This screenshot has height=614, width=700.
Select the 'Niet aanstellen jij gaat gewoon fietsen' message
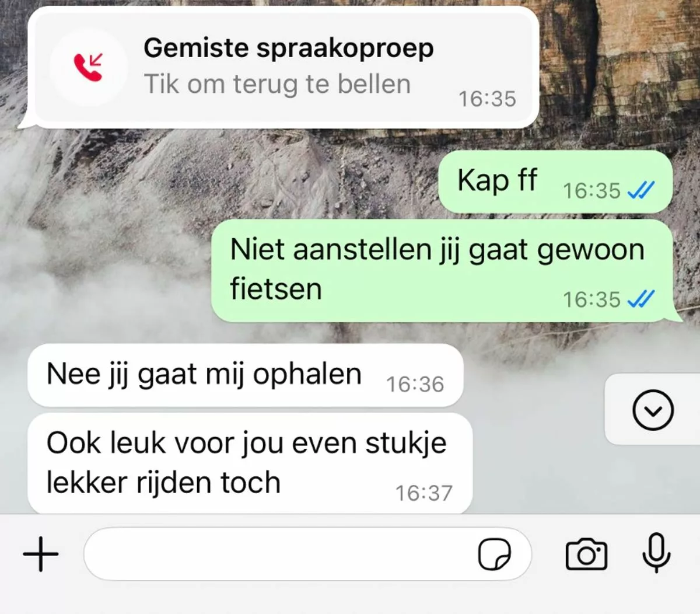point(442,271)
